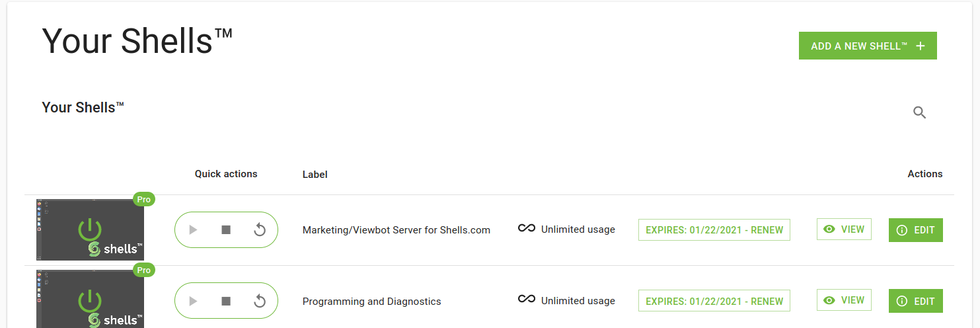Start the Programming and Diagnostics shell
Screen dimensions: 980x328
193,301
